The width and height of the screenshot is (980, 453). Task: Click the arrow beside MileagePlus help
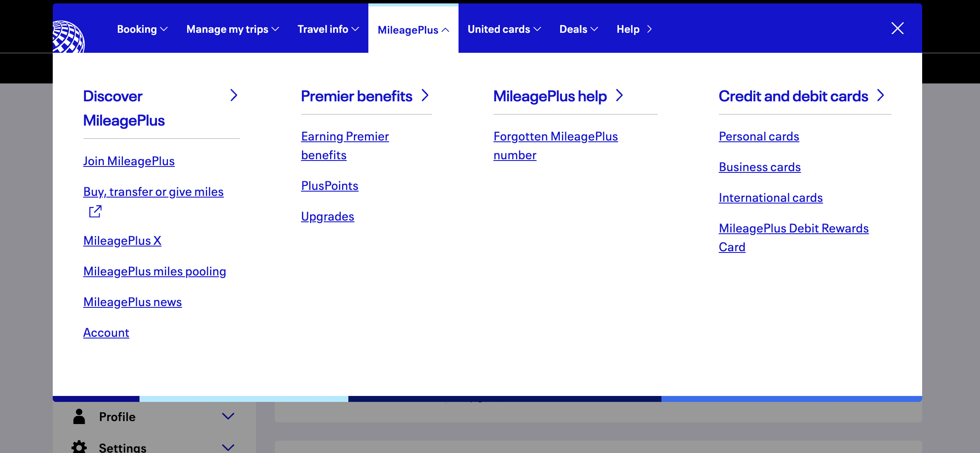pos(619,95)
